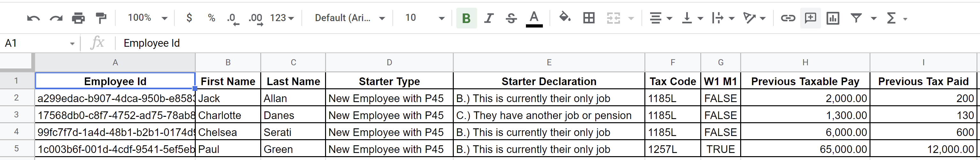980x160 pixels.
Task: Click the Insert comment icon
Action: [810, 18]
